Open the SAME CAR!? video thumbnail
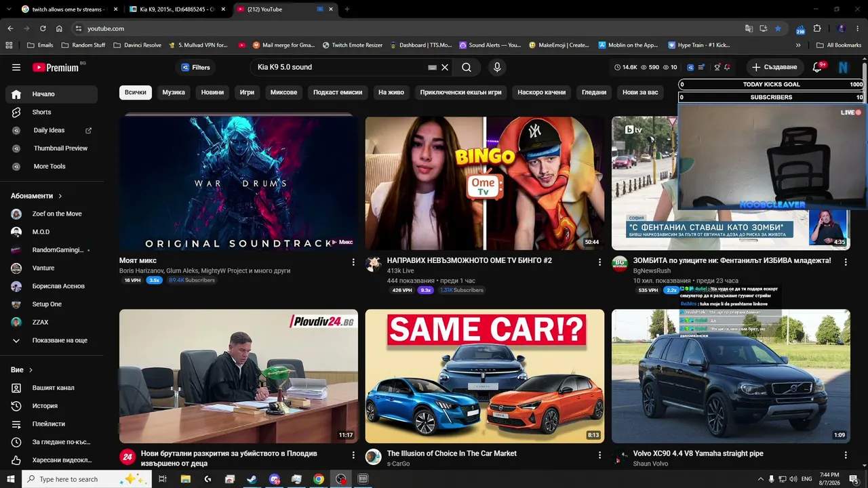The height and width of the screenshot is (488, 868). pyautogui.click(x=485, y=376)
